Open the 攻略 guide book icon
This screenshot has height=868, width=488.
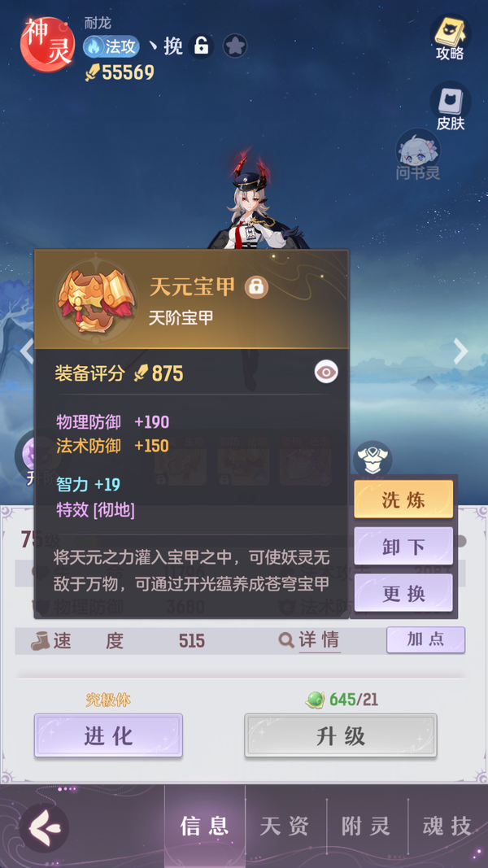pos(450,37)
